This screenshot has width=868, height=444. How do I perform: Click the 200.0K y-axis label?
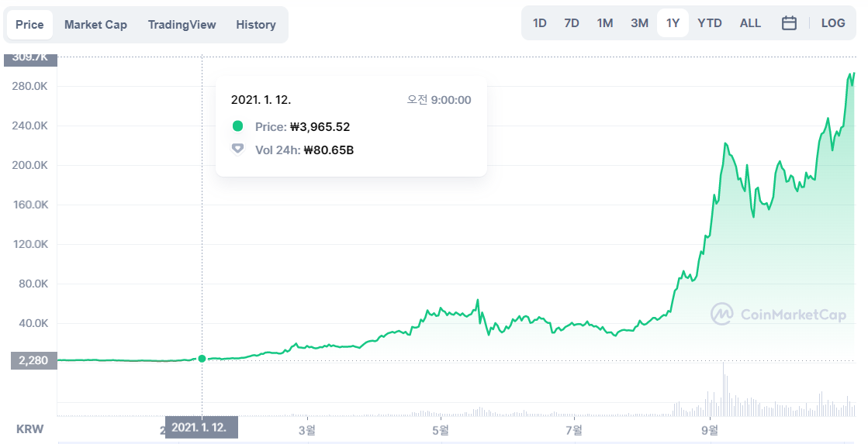coord(30,165)
